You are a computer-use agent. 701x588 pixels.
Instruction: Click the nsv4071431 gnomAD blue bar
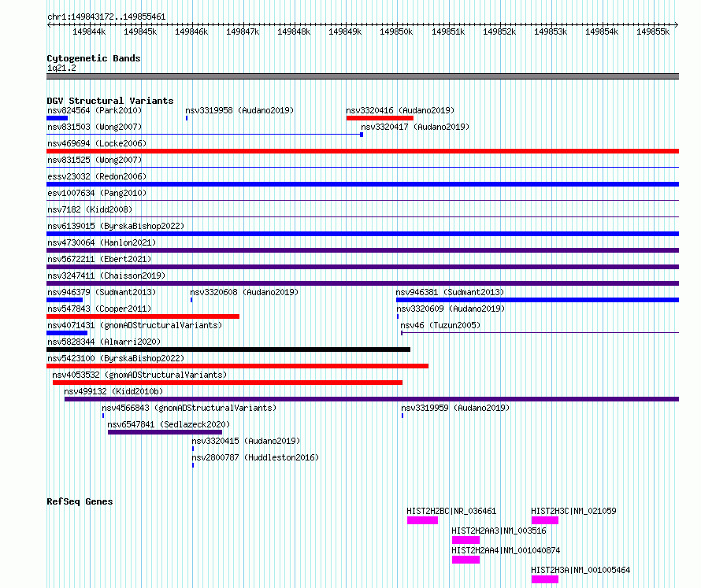coord(67,333)
